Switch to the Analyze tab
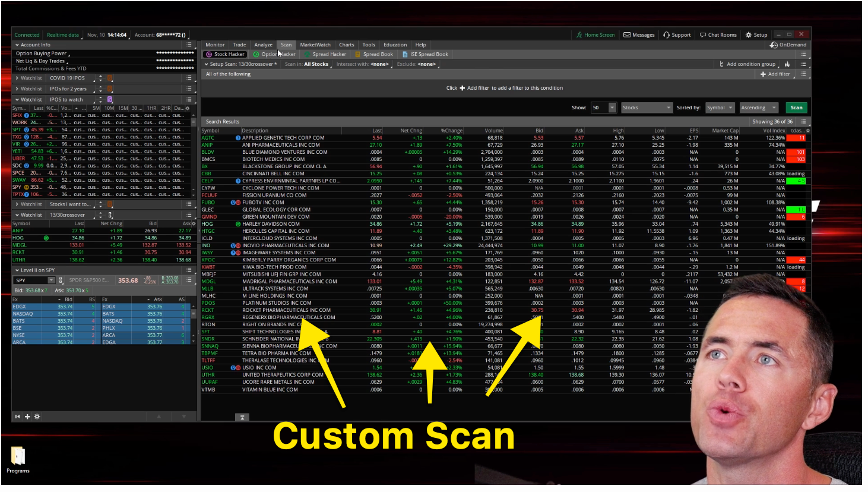The width and height of the screenshot is (868, 492). [263, 45]
